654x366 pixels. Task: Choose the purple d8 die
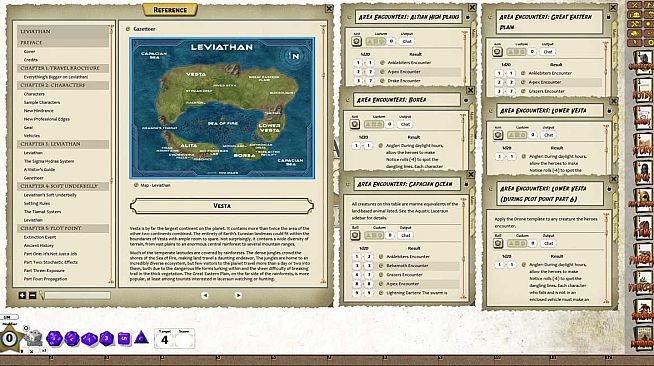click(106, 338)
